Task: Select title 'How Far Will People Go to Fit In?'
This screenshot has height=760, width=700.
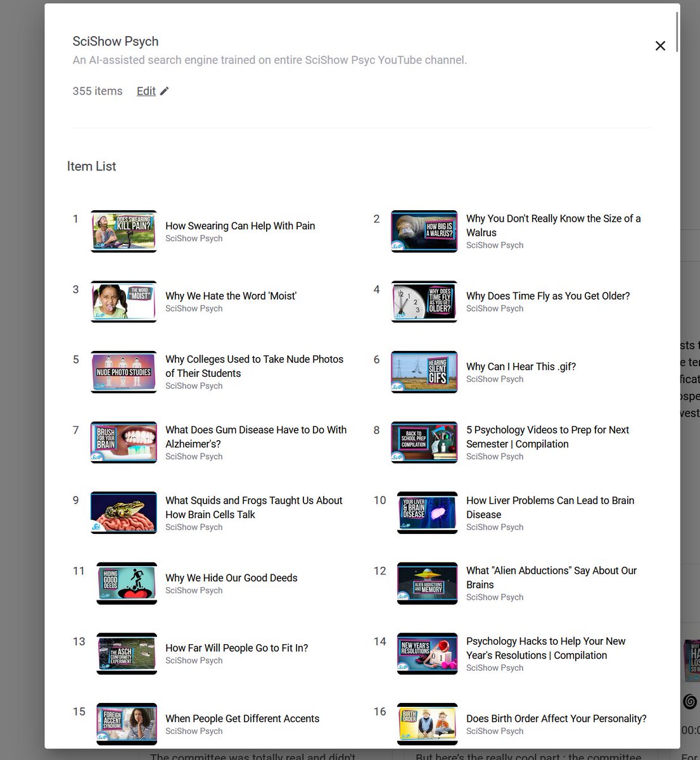Action: (x=237, y=648)
